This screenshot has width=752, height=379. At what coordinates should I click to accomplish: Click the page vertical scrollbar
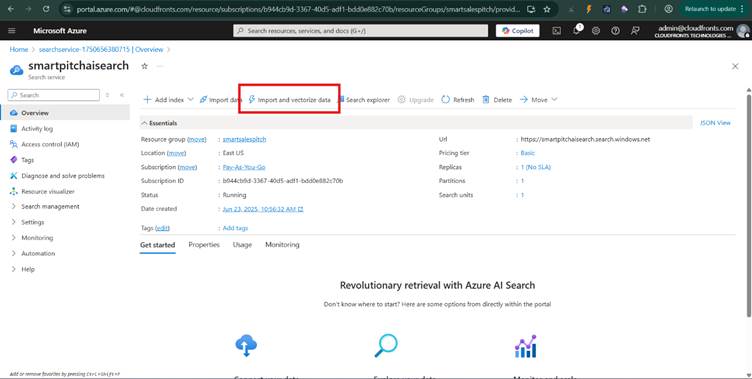(749, 205)
